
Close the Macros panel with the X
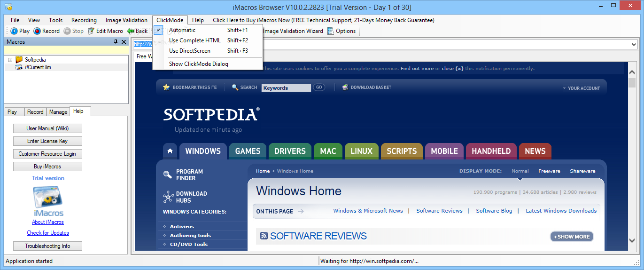(x=124, y=42)
